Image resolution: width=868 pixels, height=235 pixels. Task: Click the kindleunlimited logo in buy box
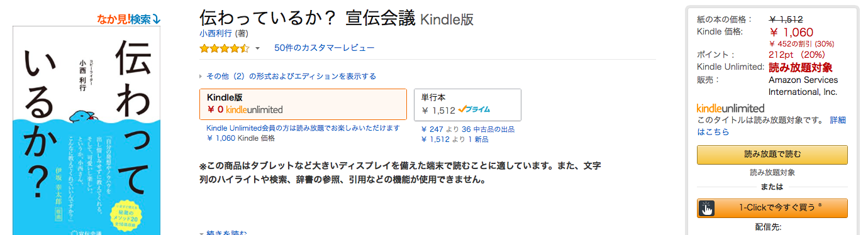tap(730, 108)
